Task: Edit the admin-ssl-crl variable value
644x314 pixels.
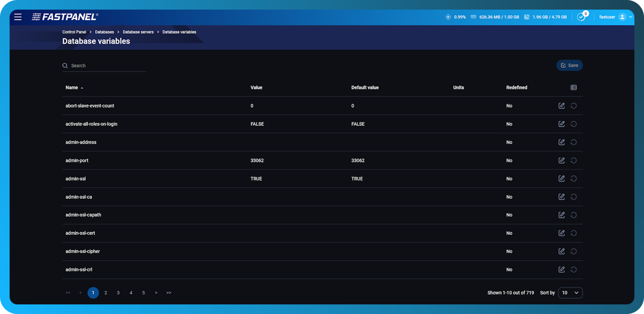Action: pyautogui.click(x=561, y=269)
